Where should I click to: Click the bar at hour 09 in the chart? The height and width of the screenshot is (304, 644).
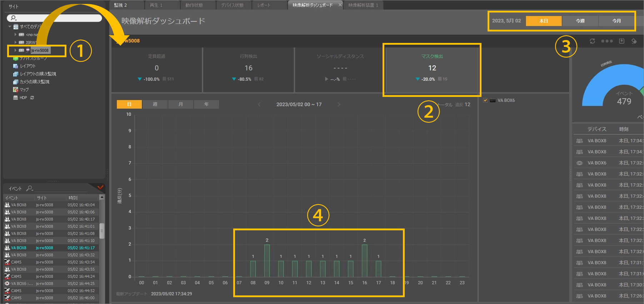pyautogui.click(x=267, y=261)
